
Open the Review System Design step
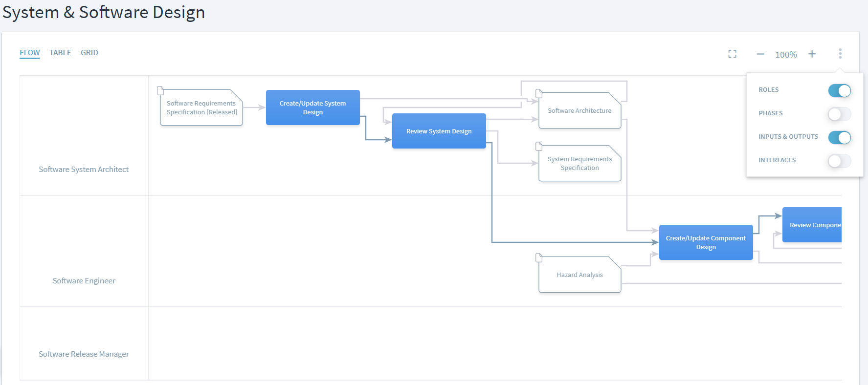pyautogui.click(x=439, y=131)
